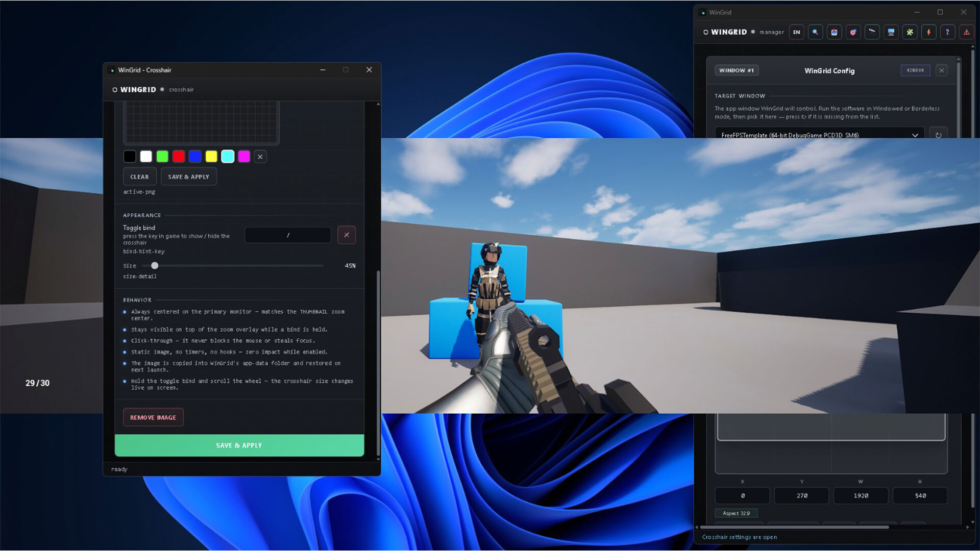
Task: Click the Aspect 32:9 tag
Action: click(736, 513)
